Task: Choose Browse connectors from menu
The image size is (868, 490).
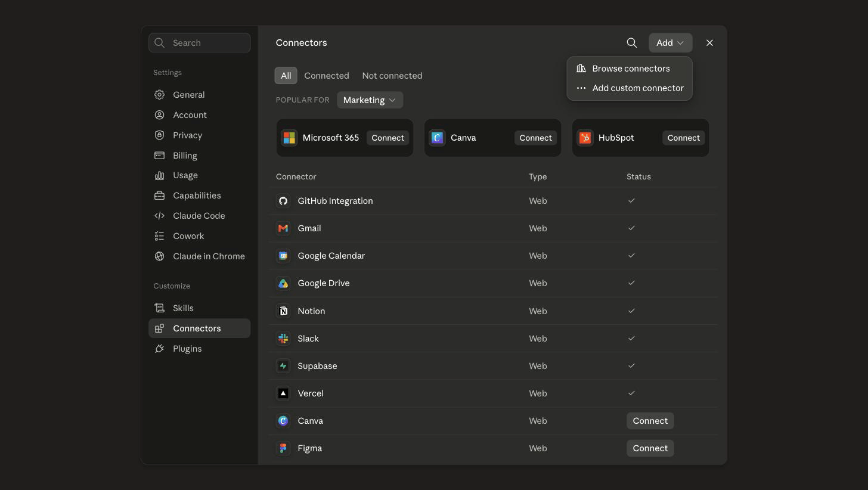Action: (630, 69)
